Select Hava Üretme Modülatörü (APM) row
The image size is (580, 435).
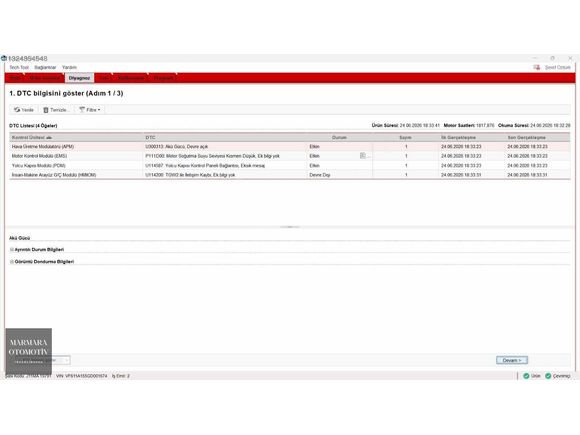(x=290, y=147)
